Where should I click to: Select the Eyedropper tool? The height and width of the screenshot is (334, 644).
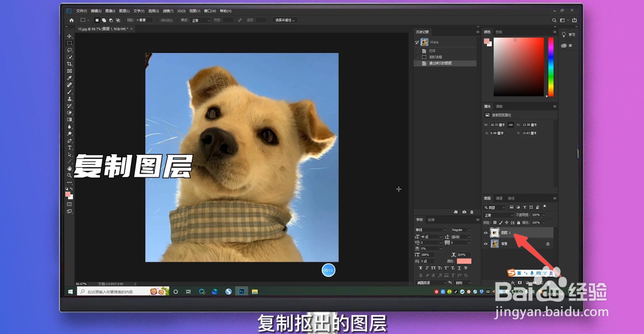[x=69, y=78]
